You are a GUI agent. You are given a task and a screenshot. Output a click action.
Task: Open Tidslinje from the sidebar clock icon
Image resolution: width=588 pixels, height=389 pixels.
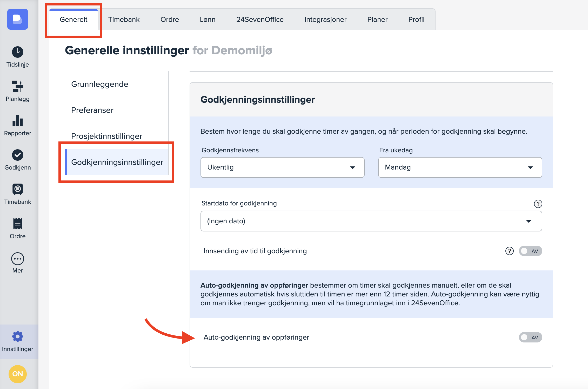click(17, 52)
